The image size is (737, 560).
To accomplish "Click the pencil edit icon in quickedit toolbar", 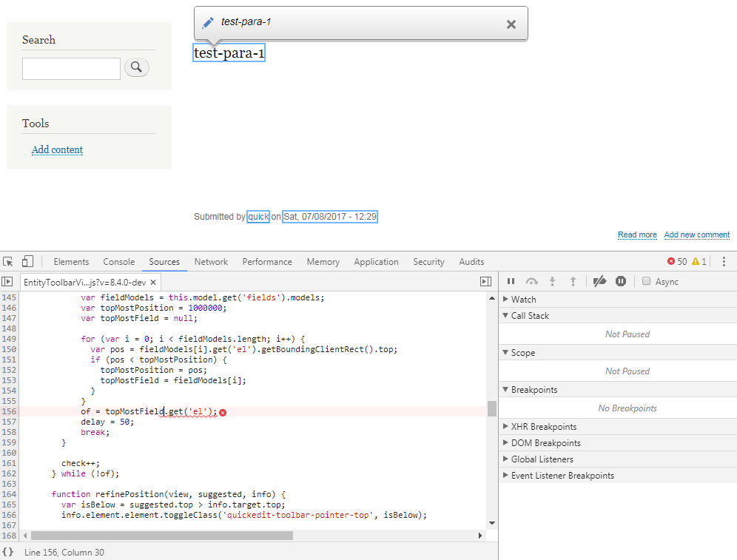I will coord(208,22).
